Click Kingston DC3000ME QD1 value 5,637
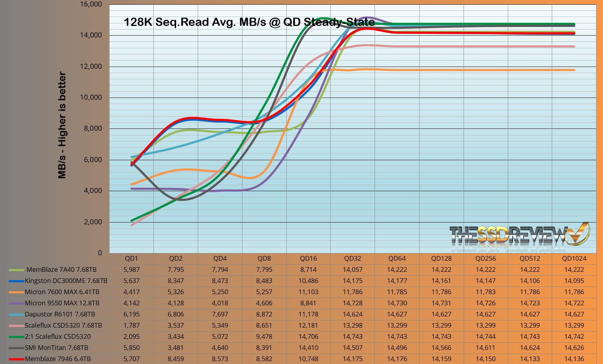Screen dimensions: 603x364 [x=131, y=281]
